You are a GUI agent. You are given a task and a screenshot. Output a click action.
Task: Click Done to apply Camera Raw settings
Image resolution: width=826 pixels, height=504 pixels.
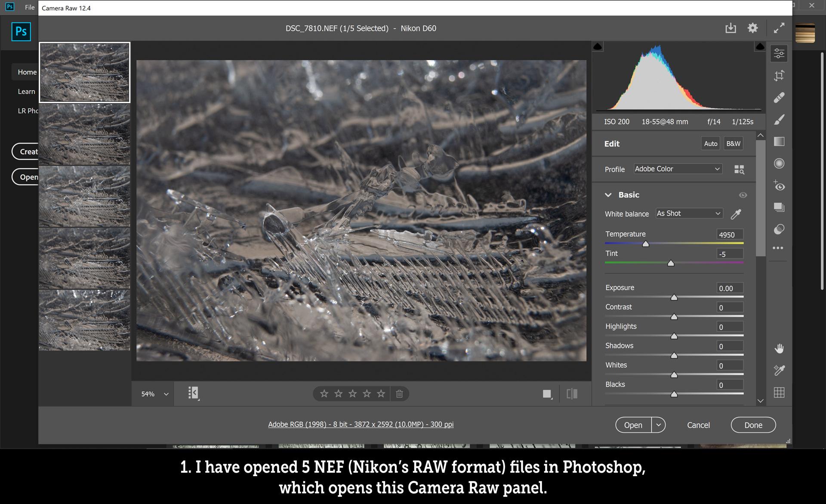(753, 424)
